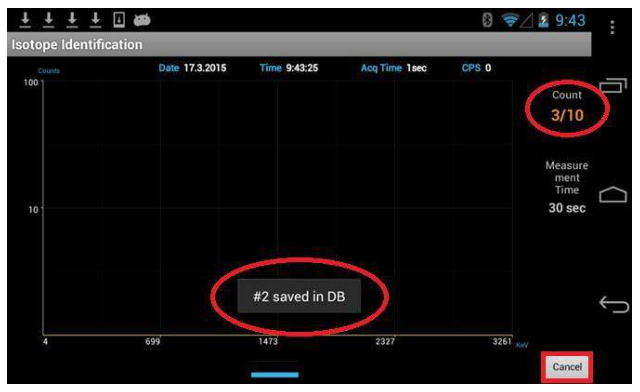Tap the 9:43 status bar clock

coord(570,20)
